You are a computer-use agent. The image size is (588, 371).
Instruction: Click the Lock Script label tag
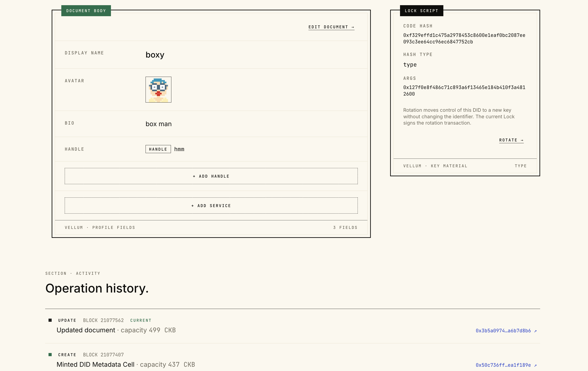[x=422, y=11]
